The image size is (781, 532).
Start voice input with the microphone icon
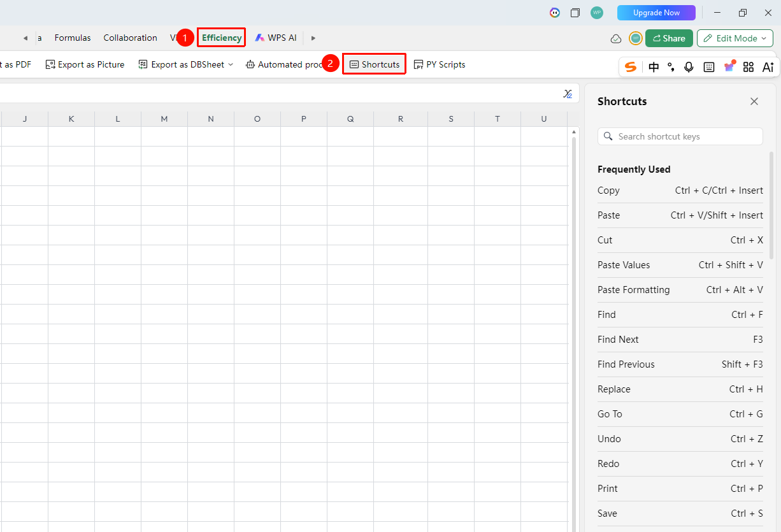point(689,67)
